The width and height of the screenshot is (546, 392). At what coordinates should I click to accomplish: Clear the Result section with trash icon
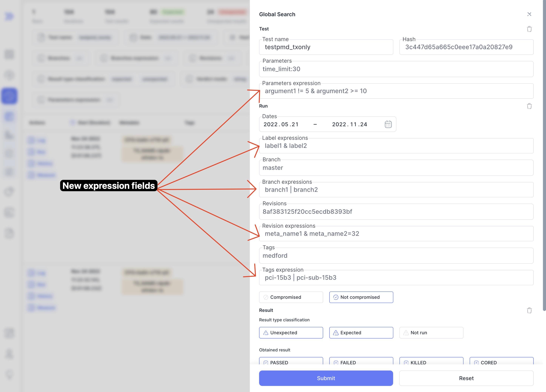pyautogui.click(x=529, y=311)
